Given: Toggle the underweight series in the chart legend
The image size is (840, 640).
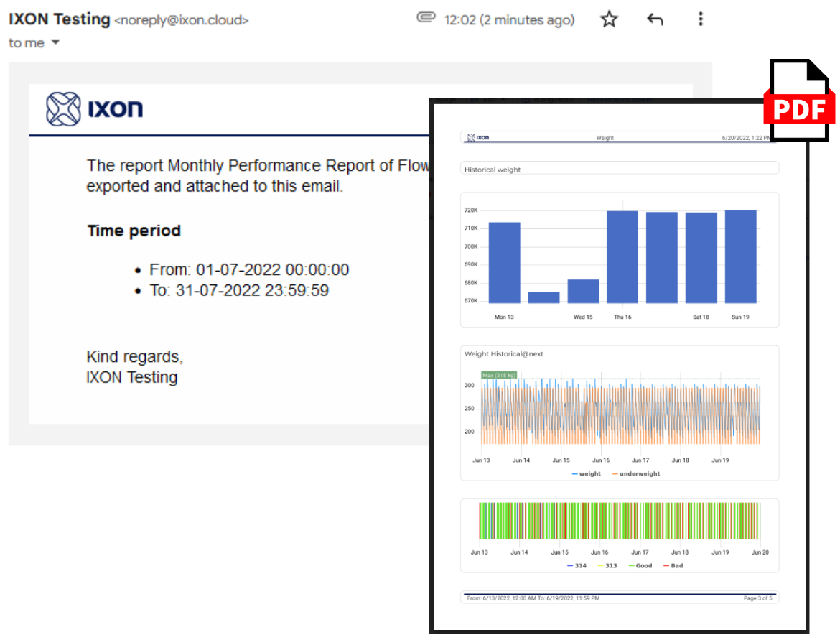Looking at the screenshot, I should (635, 473).
